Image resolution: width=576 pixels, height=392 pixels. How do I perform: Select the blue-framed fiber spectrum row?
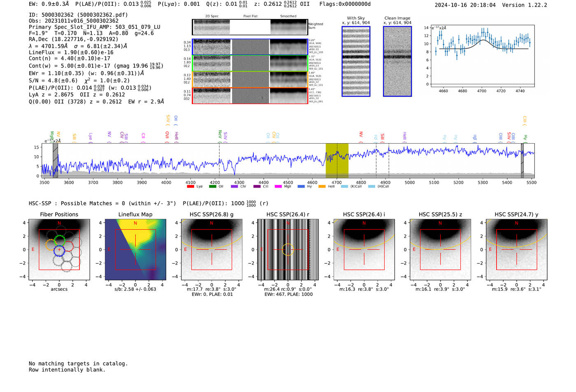250,47
